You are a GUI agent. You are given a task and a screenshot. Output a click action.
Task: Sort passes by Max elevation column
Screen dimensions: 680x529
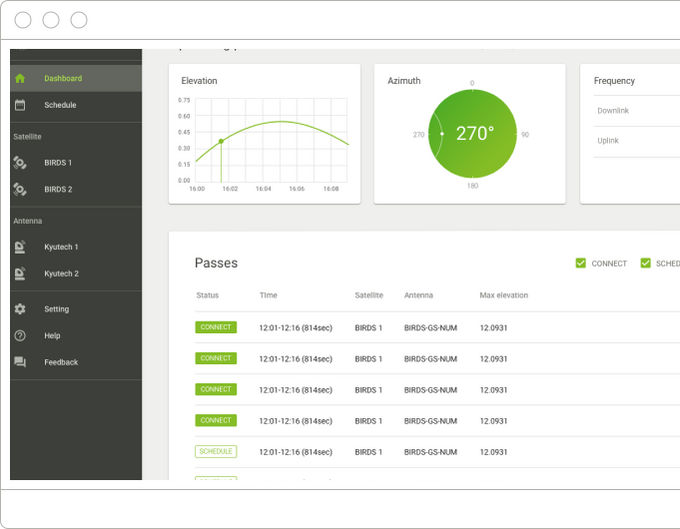[x=504, y=295]
